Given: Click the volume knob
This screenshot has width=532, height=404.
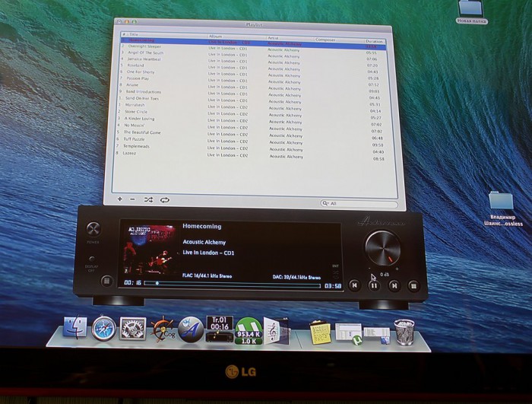Looking at the screenshot, I should [383, 248].
